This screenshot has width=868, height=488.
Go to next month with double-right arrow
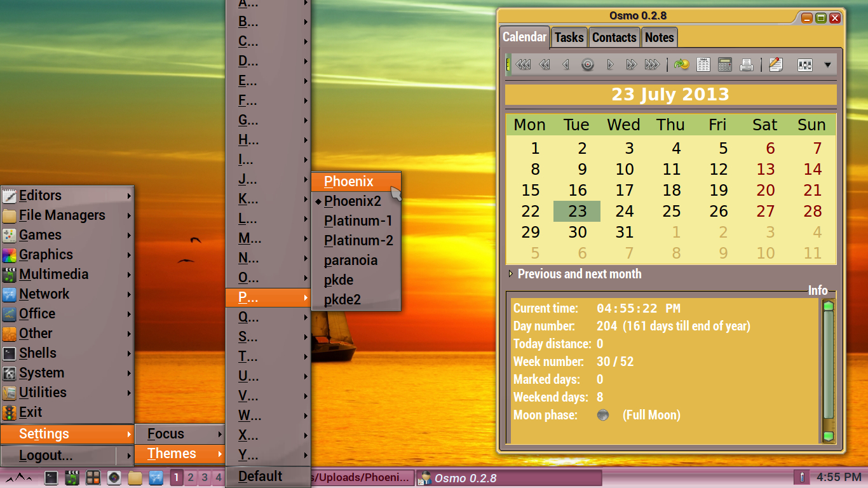click(631, 64)
